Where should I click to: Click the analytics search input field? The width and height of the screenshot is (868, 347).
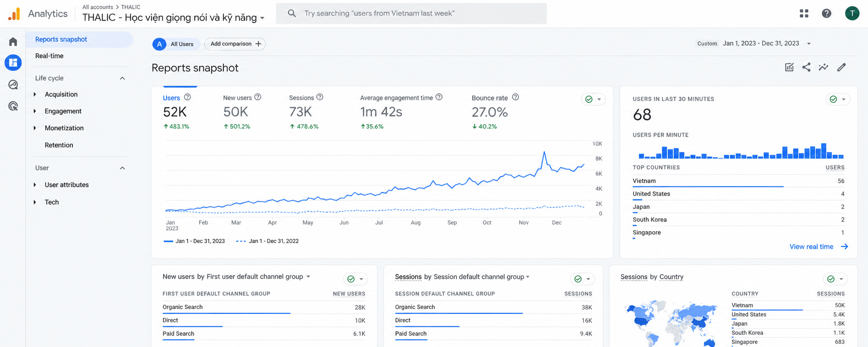pyautogui.click(x=411, y=14)
